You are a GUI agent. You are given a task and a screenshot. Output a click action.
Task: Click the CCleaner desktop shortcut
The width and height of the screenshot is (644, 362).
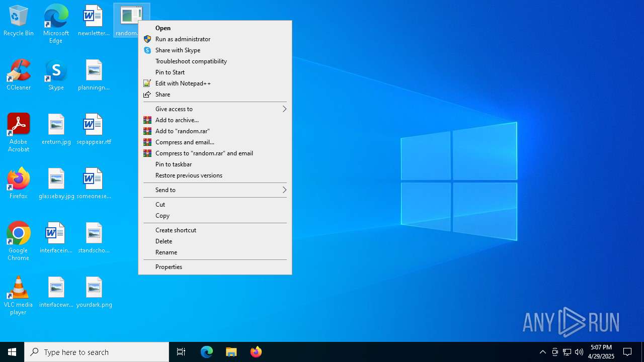(19, 75)
